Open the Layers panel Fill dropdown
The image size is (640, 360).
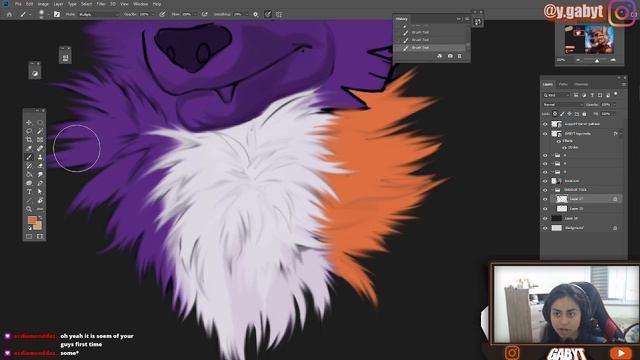613,114
